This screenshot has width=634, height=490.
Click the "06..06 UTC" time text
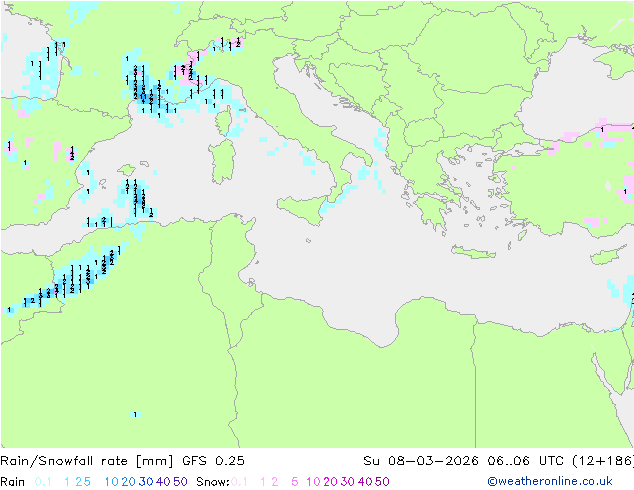pos(525,461)
